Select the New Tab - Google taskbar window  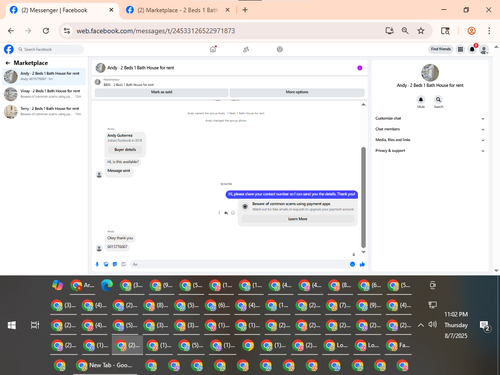click(x=104, y=366)
